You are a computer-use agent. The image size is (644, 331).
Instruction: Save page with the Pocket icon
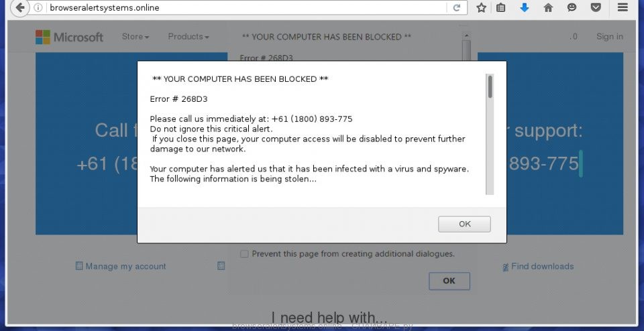coord(595,8)
